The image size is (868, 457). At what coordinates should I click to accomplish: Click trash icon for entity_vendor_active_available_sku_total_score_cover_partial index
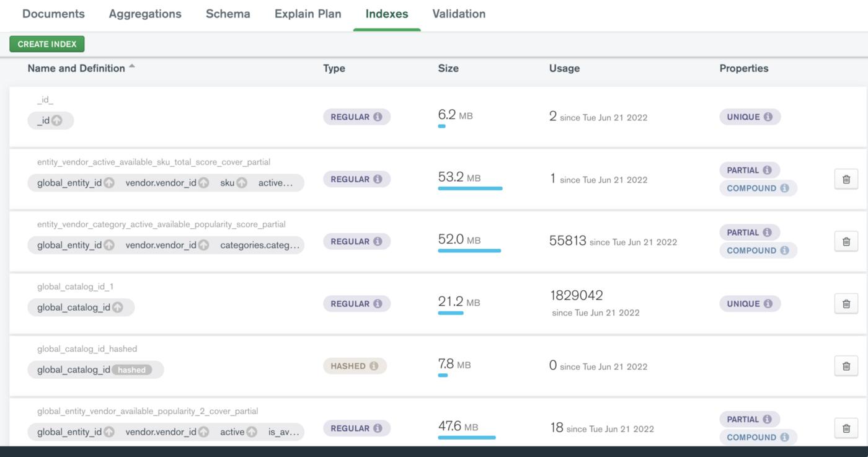[846, 179]
